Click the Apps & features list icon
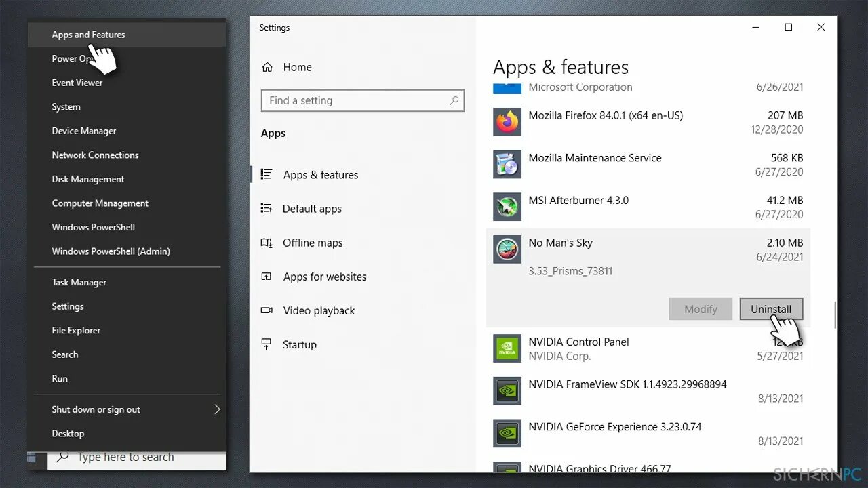868x488 pixels. pyautogui.click(x=267, y=174)
